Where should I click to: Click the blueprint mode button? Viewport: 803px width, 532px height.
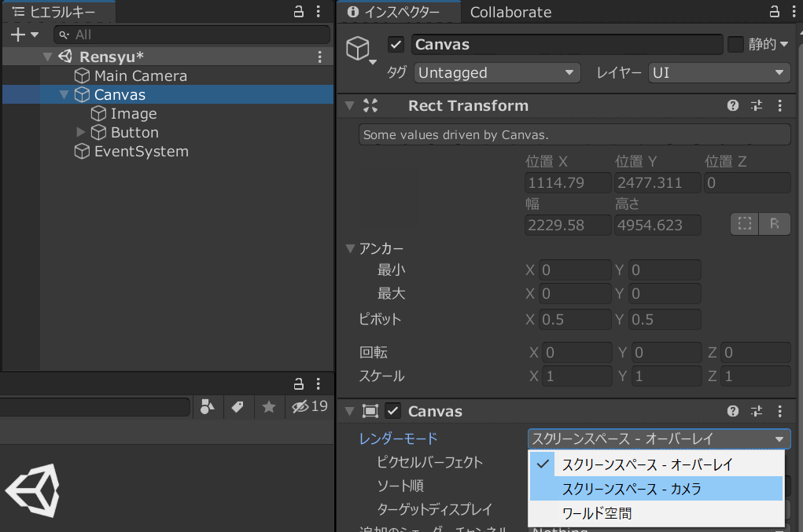click(744, 224)
